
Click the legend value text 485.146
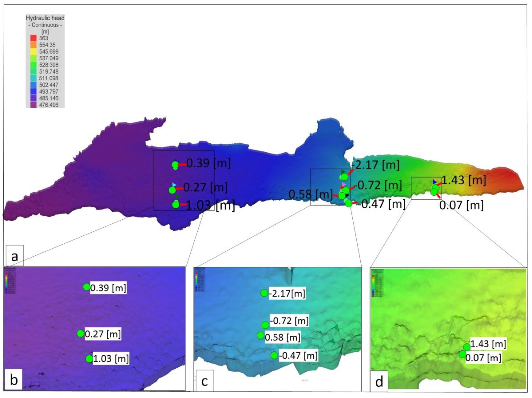[x=49, y=98]
